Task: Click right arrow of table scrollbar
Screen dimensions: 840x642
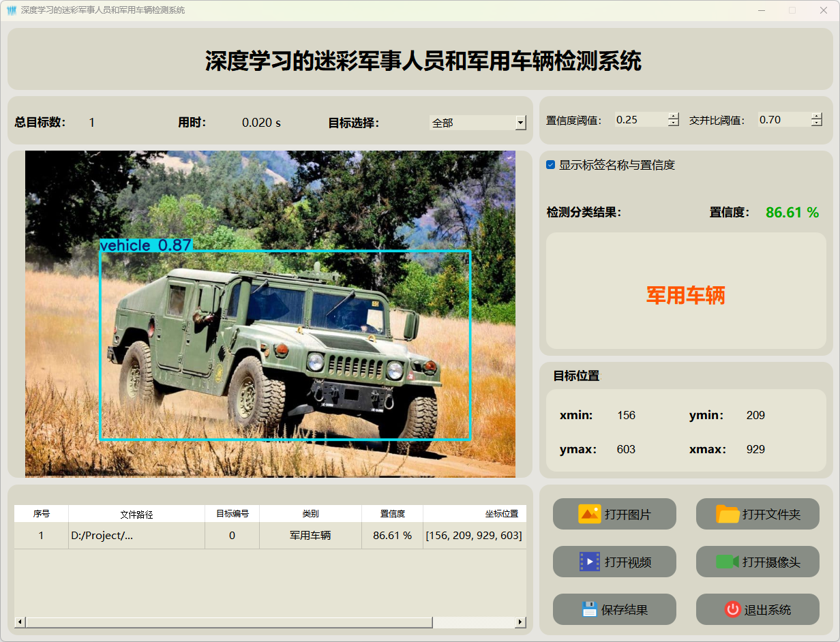Action: [520, 622]
